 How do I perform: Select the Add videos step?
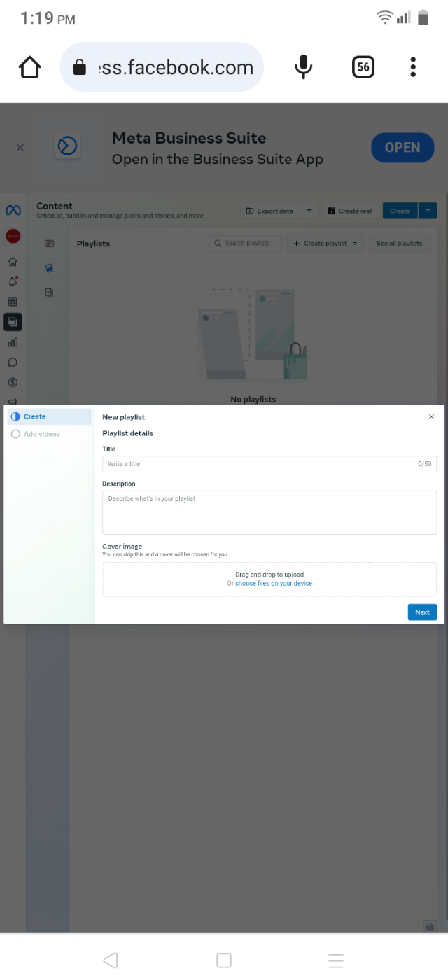pos(49,434)
